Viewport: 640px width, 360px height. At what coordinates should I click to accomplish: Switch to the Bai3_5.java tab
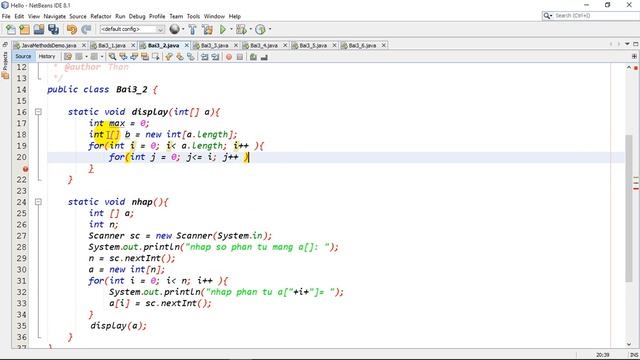click(x=313, y=45)
